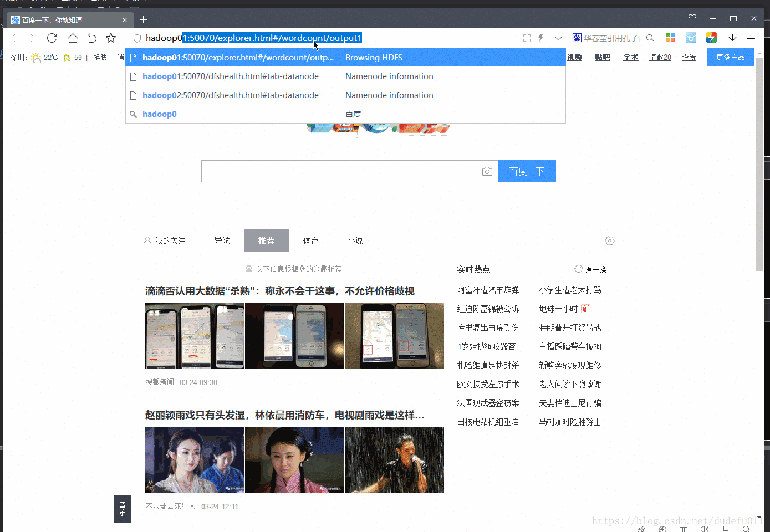This screenshot has height=532, width=770.
Task: Click the lightning speed mode icon
Action: tap(540, 38)
